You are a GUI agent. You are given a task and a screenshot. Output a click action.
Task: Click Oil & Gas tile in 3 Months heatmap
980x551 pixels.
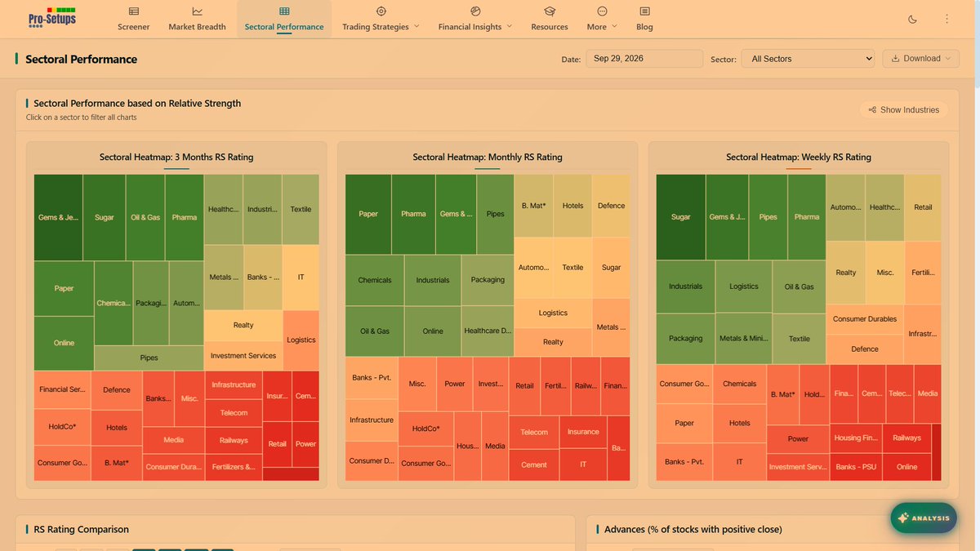coord(145,218)
